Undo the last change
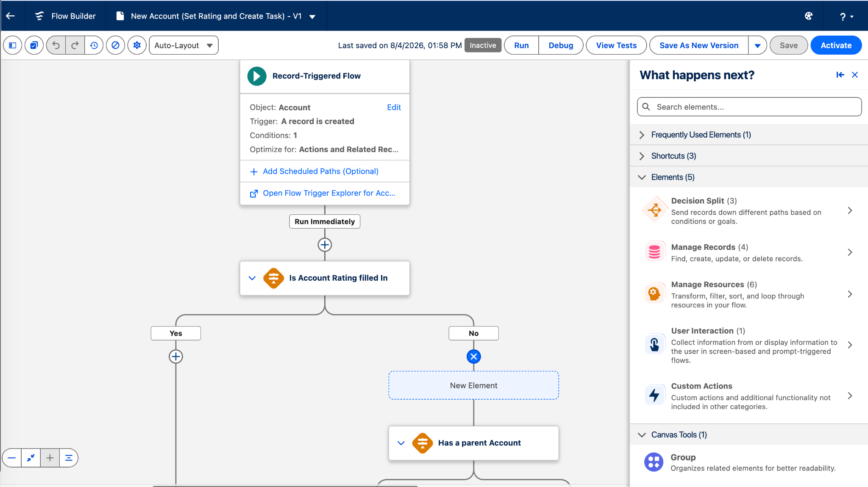The height and width of the screenshot is (487, 868). (56, 45)
